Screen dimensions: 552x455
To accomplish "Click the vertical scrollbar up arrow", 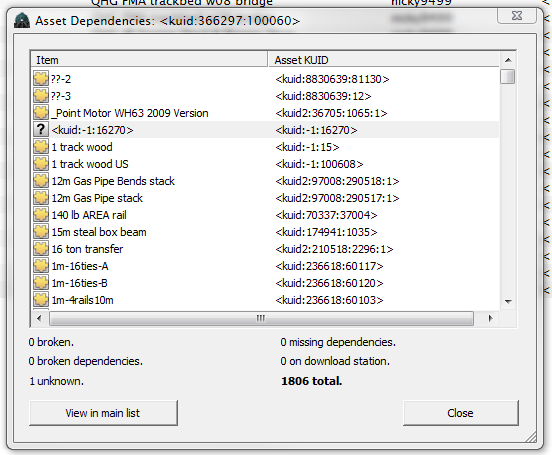I will (x=508, y=60).
